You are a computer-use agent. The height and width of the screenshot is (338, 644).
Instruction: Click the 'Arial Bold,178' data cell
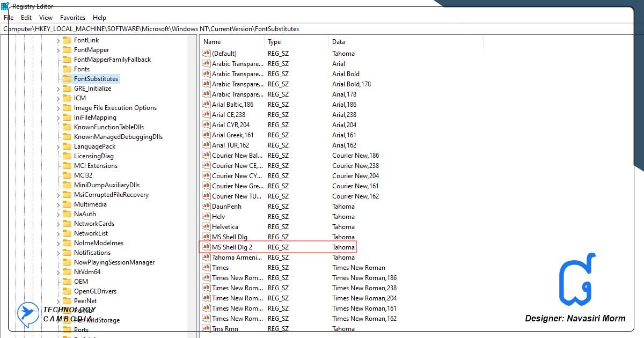coord(352,84)
